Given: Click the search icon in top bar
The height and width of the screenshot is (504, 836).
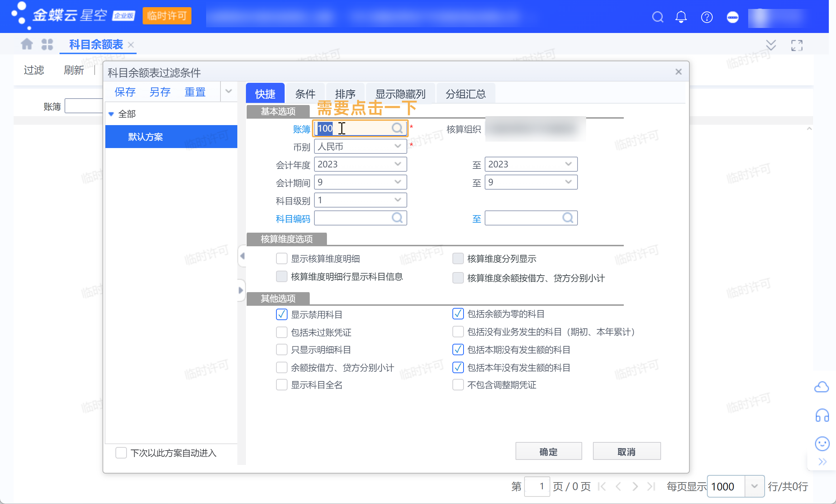Looking at the screenshot, I should 657,17.
